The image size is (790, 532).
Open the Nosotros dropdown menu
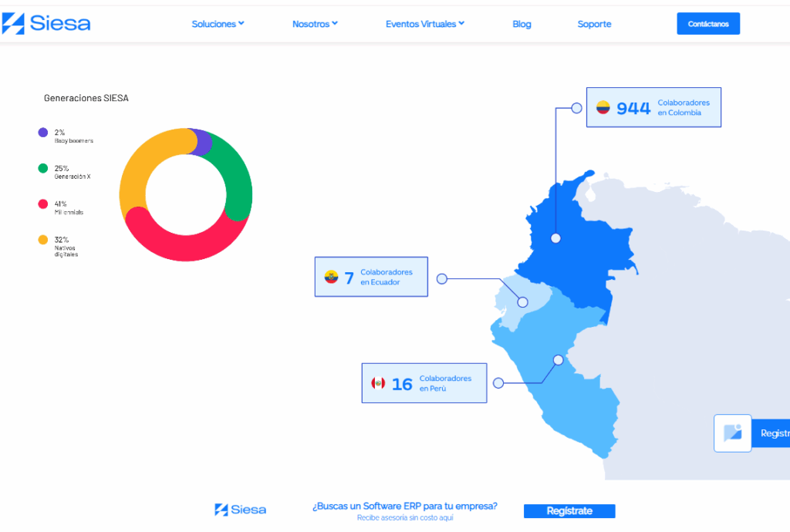[x=315, y=24]
